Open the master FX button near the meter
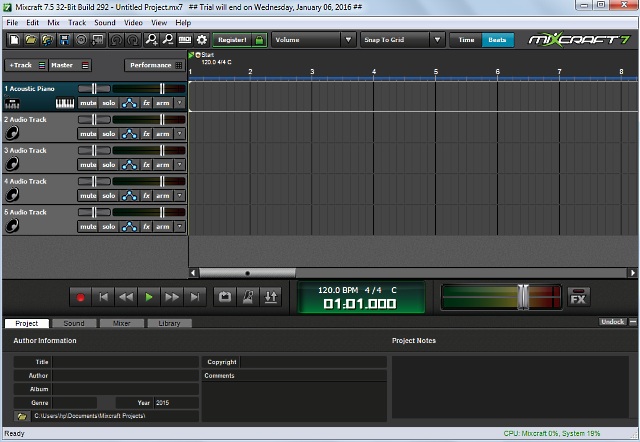640x442 pixels. click(578, 297)
